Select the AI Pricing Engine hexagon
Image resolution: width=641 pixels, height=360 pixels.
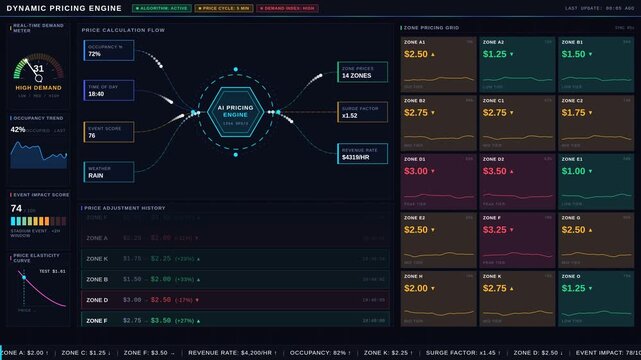(x=235, y=112)
